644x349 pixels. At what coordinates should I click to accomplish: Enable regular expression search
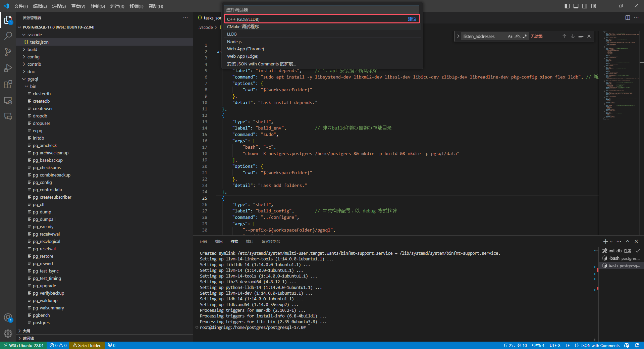tap(525, 36)
